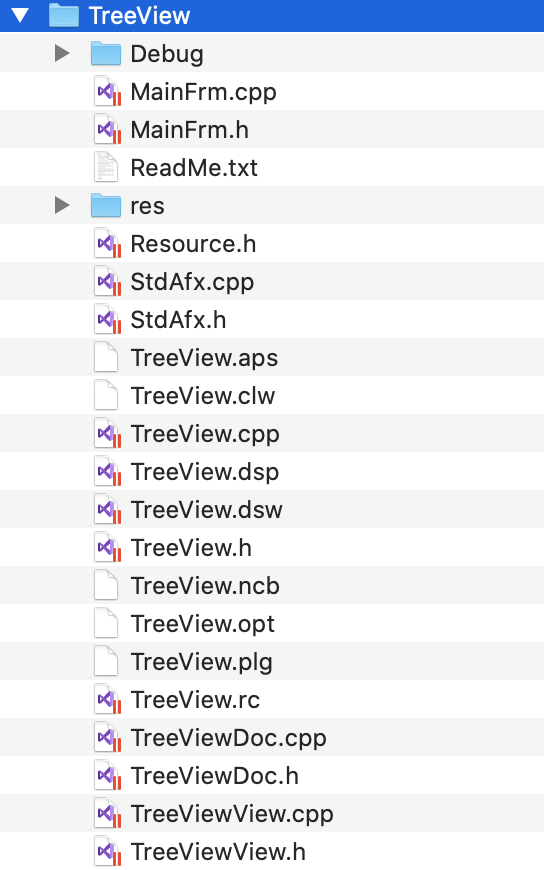Collapse the TreeView folder disclosure triangle
Image resolution: width=544 pixels, height=870 pixels.
pyautogui.click(x=20, y=16)
